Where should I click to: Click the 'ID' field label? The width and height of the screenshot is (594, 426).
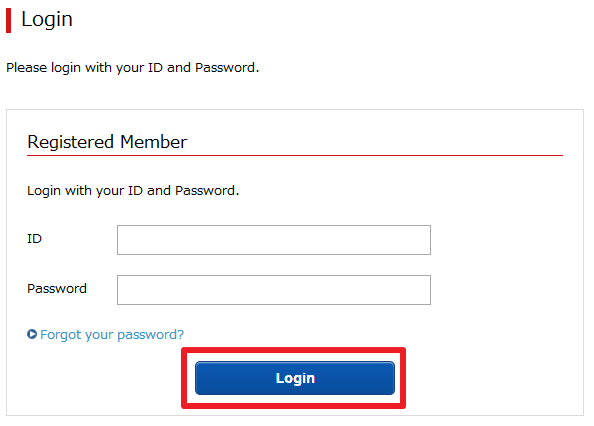click(x=34, y=239)
